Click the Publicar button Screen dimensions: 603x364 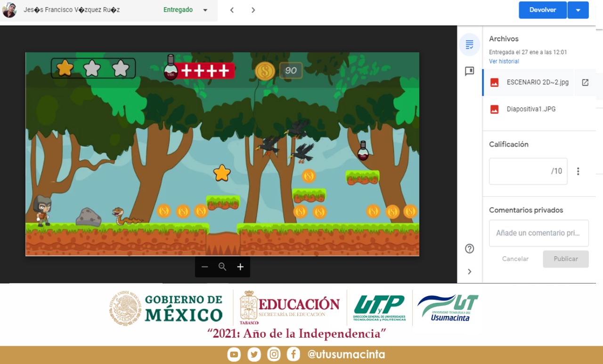pyautogui.click(x=566, y=259)
